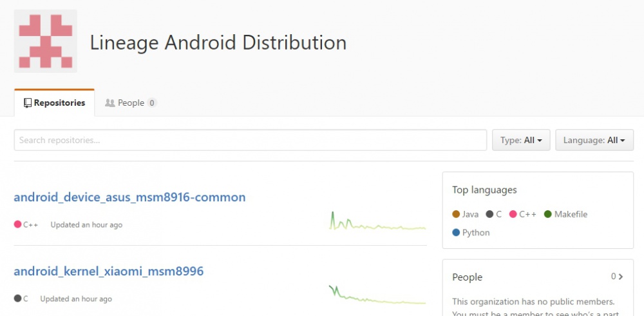The width and height of the screenshot is (644, 316).
Task: Filter by C language
Action: click(x=495, y=214)
